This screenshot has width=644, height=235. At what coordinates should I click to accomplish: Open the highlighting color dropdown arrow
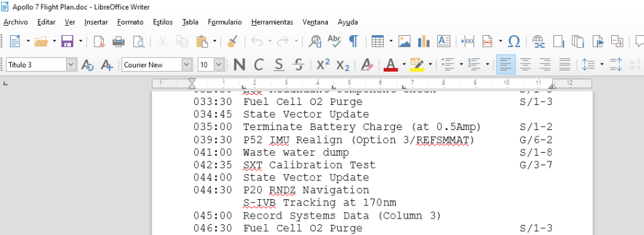click(x=430, y=64)
